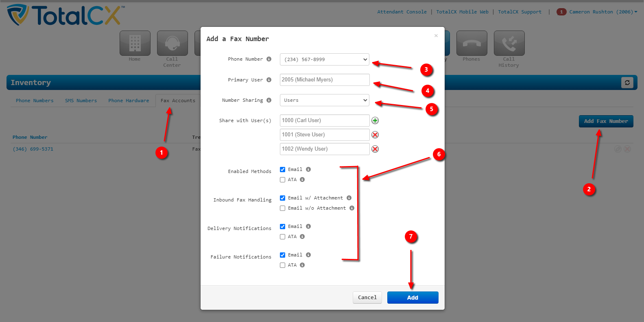Screen dimensions: 644x322
Task: Remove 1002 (Wendy User) with red X icon
Action: (375, 149)
